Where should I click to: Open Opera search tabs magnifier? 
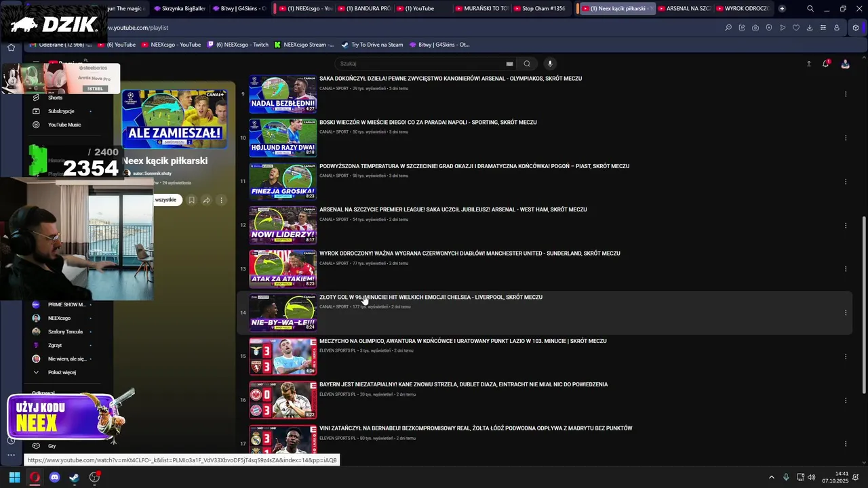(810, 9)
